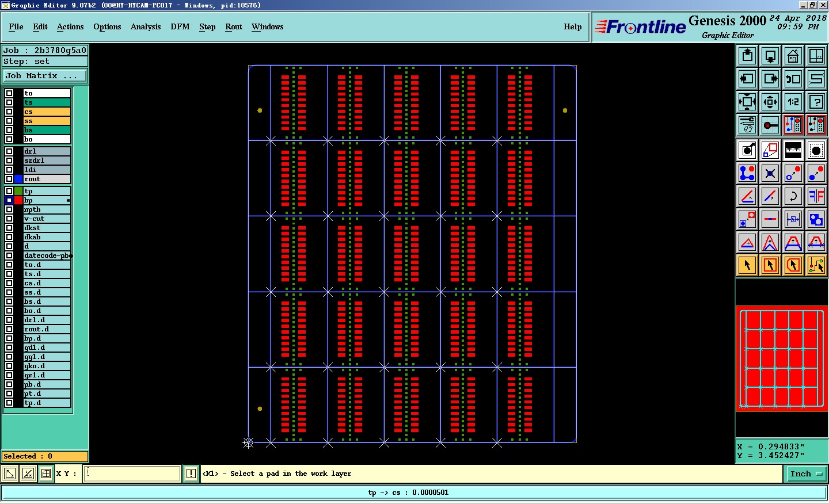Open the Windows menu
This screenshot has width=829, height=504.
coord(268,26)
